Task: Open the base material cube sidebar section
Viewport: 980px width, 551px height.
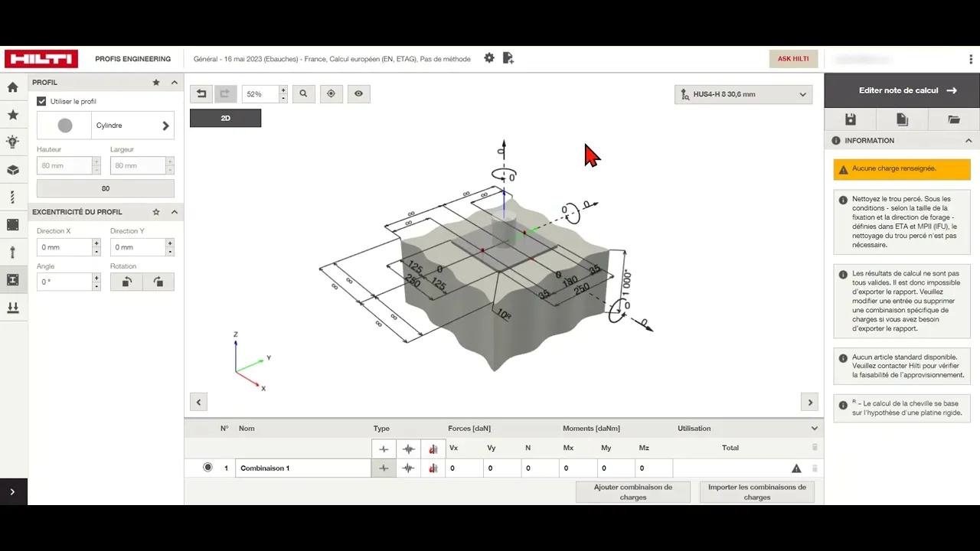Action: point(13,170)
